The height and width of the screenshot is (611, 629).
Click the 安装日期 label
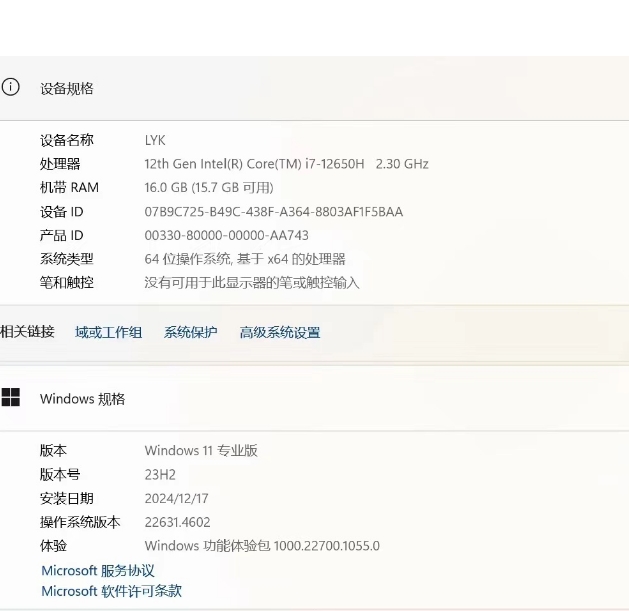[x=67, y=498]
